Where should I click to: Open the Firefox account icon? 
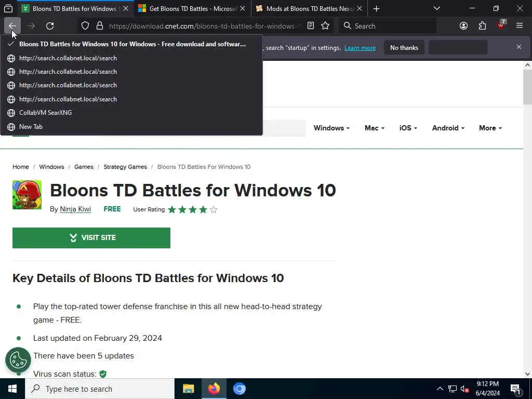(x=463, y=26)
